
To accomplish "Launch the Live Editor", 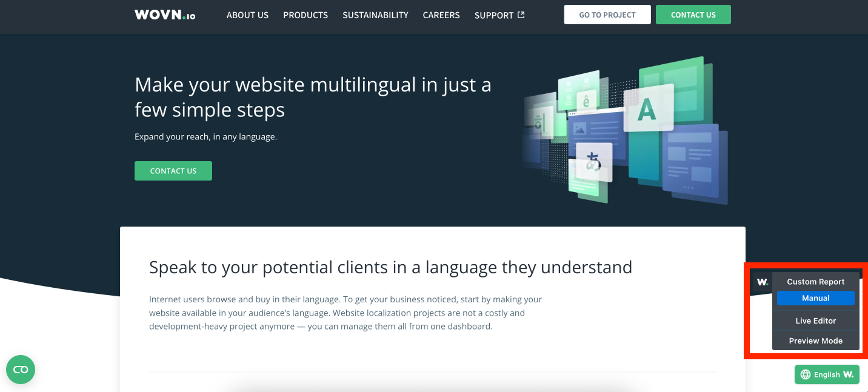I will [815, 321].
